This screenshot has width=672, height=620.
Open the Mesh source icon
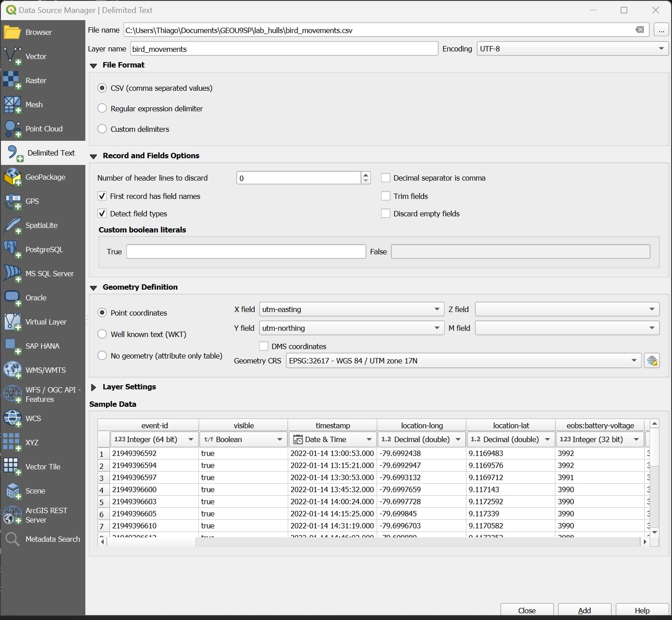coord(12,105)
